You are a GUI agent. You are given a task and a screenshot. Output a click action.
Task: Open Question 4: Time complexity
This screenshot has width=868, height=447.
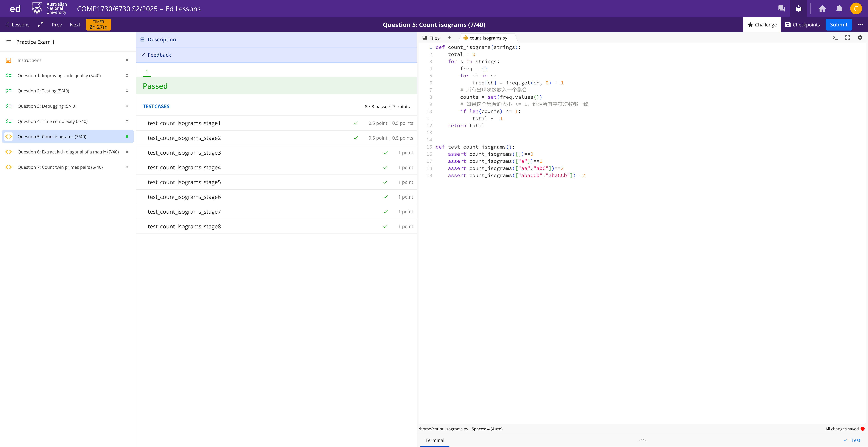[68, 121]
